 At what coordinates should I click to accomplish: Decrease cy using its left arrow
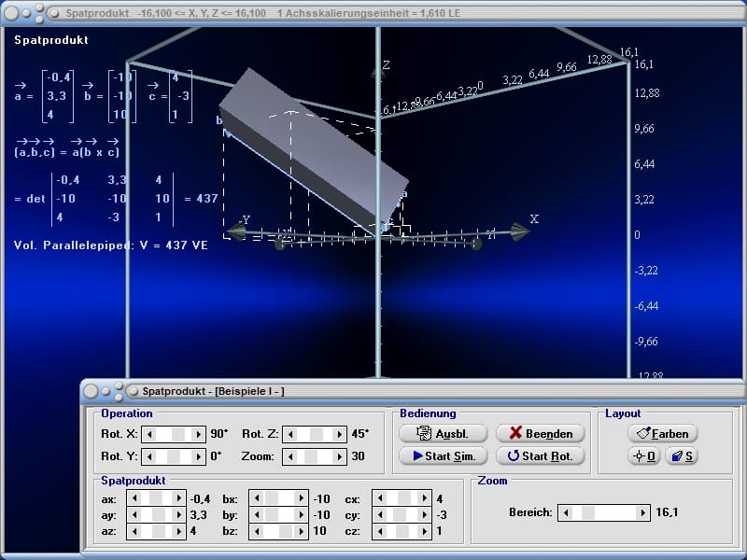tap(380, 515)
